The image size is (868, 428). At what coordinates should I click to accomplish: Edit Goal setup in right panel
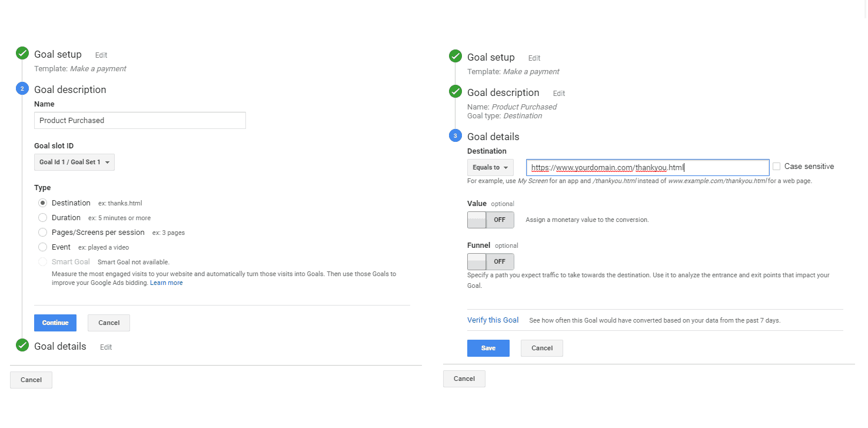coord(534,58)
